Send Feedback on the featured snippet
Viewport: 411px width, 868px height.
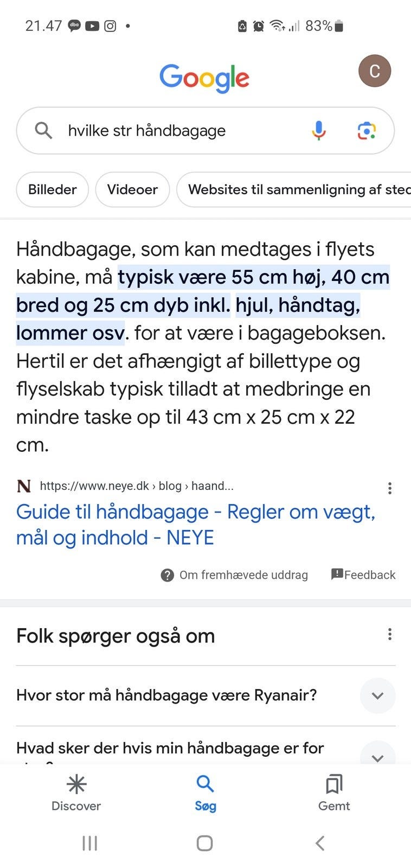pyautogui.click(x=363, y=575)
